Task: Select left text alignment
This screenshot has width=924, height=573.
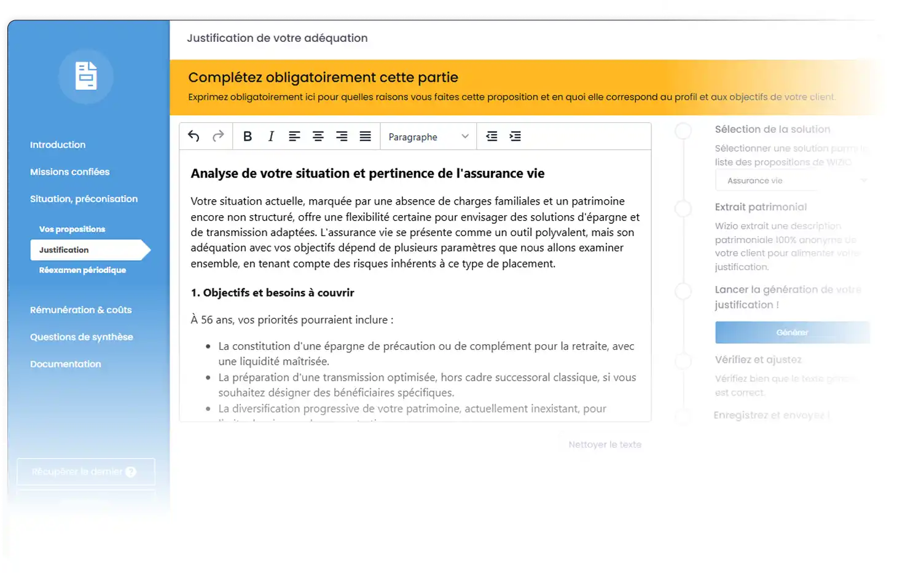Action: (295, 136)
